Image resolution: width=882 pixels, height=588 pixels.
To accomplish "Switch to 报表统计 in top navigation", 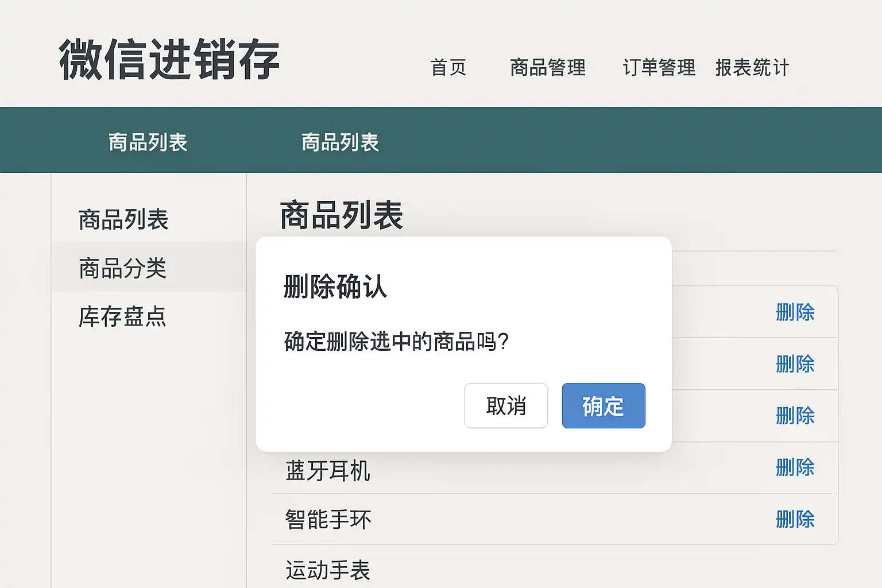I will point(752,68).
